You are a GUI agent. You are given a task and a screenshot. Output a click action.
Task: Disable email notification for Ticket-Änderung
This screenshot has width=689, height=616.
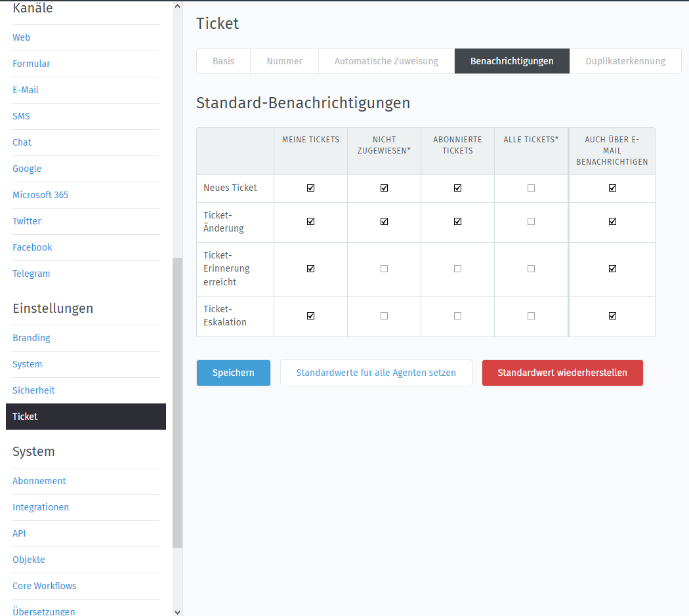(x=612, y=222)
